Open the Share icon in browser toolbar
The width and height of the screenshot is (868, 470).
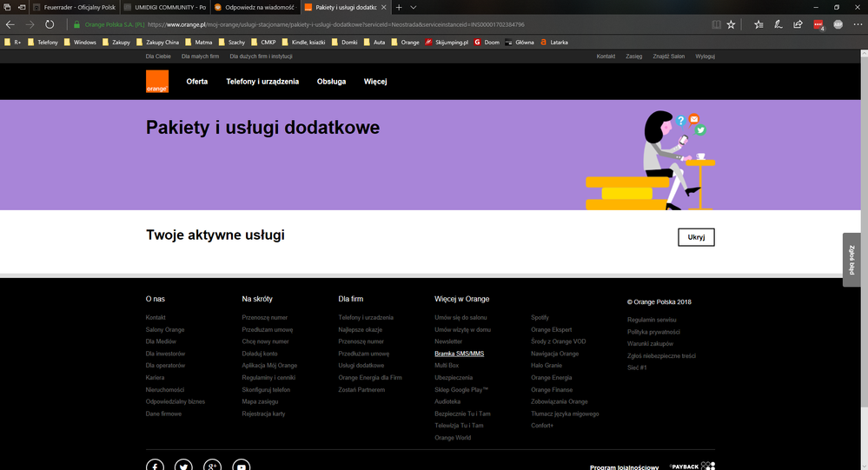[x=798, y=24]
